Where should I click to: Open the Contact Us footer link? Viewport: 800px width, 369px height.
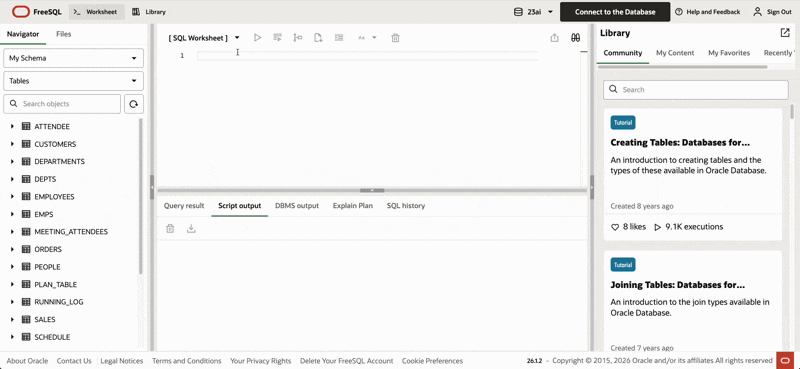point(74,361)
